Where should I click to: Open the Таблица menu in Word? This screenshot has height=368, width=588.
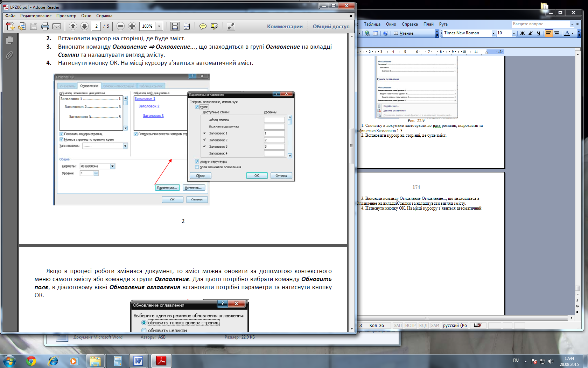(372, 24)
